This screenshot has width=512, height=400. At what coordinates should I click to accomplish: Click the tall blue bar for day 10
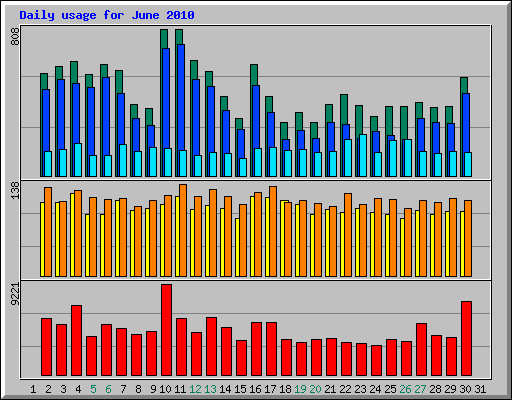[166, 112]
